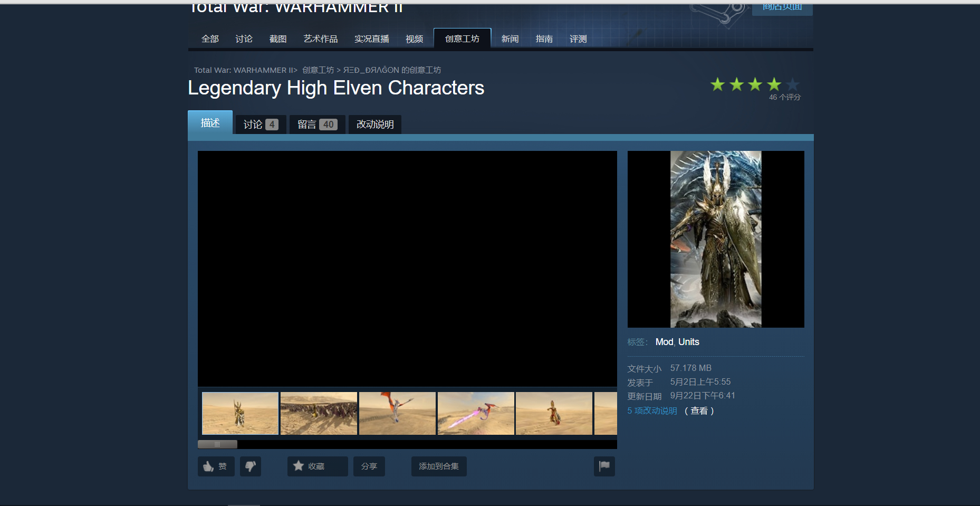Select the 创意工坊 workshop tab
This screenshot has height=506, width=980.
point(462,39)
